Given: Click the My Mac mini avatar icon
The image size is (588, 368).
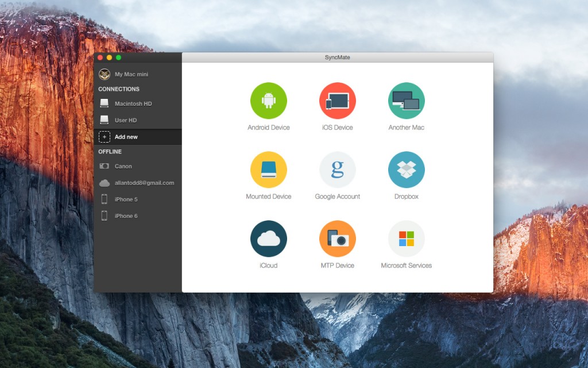Looking at the screenshot, I should point(105,74).
